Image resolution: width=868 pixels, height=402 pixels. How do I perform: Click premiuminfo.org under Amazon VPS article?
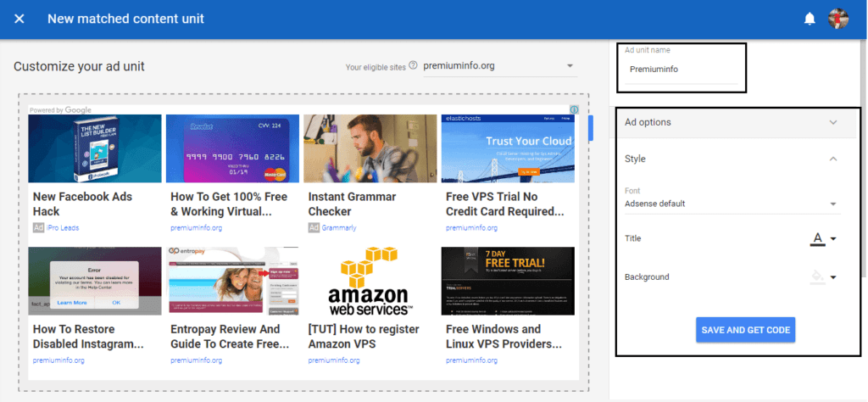[x=334, y=360]
